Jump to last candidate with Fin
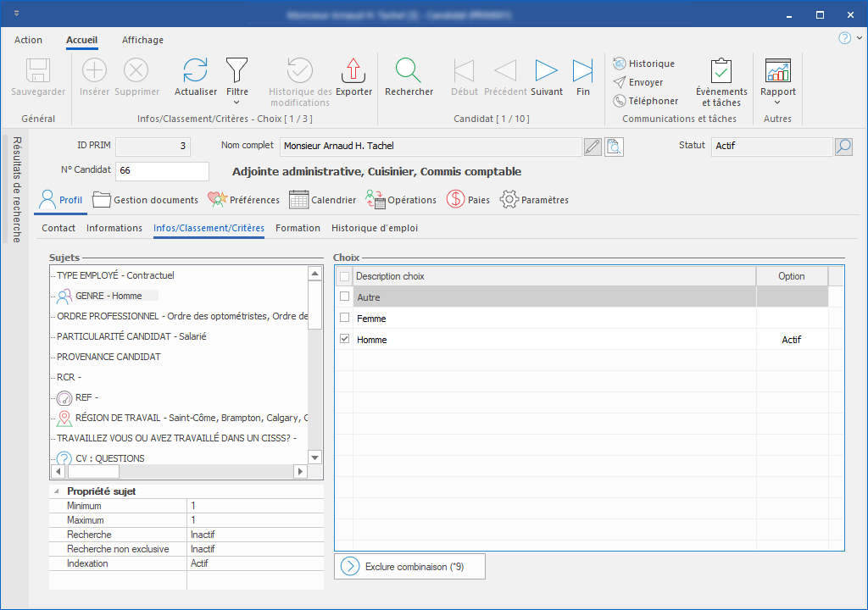The width and height of the screenshot is (868, 610). (x=582, y=71)
